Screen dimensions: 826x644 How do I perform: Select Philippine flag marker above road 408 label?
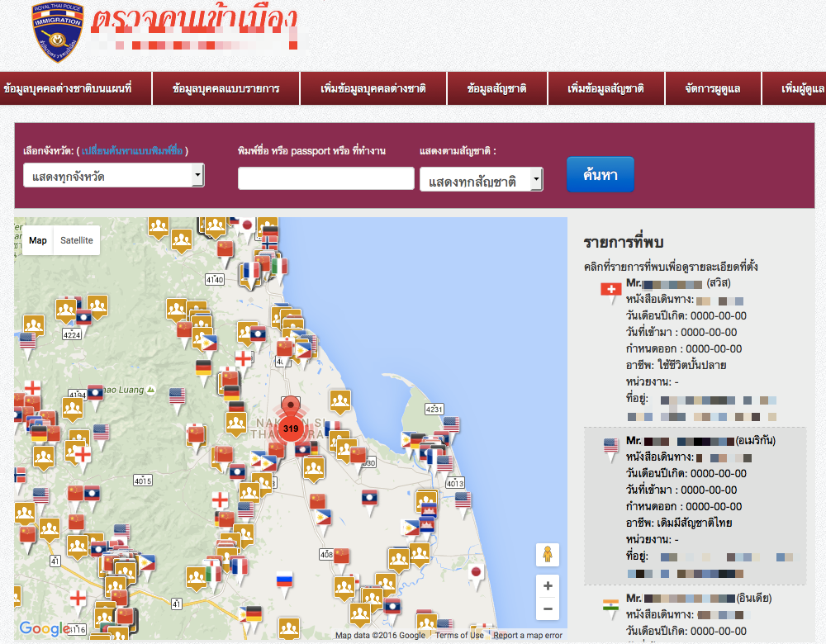323,521
